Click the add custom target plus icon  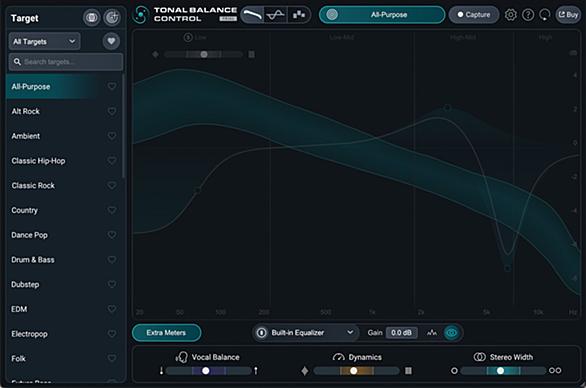112,18
